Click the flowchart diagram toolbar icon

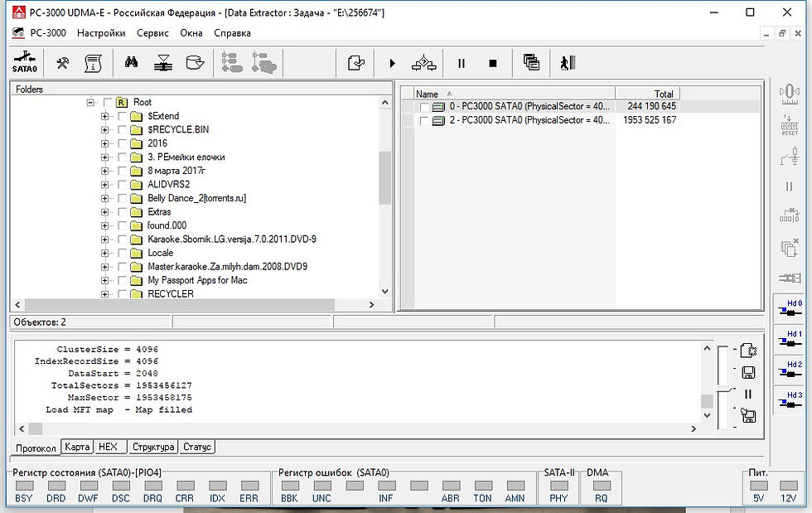[423, 63]
